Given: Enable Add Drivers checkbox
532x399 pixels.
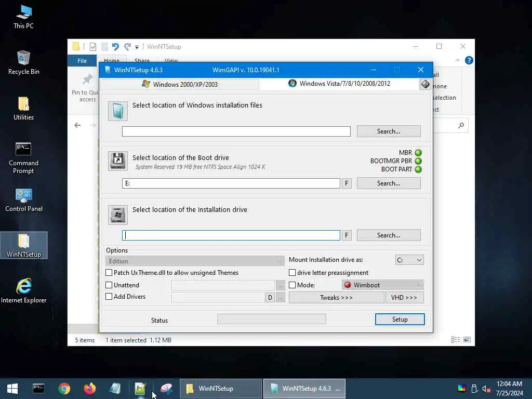Looking at the screenshot, I should click(x=109, y=297).
